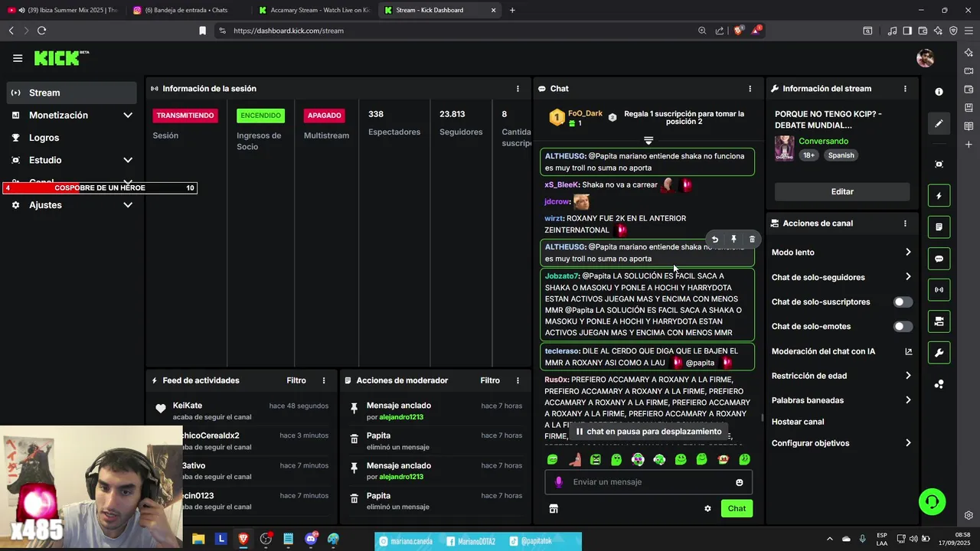The height and width of the screenshot is (551, 980).
Task: Open a new browser tab
Action: point(512,10)
